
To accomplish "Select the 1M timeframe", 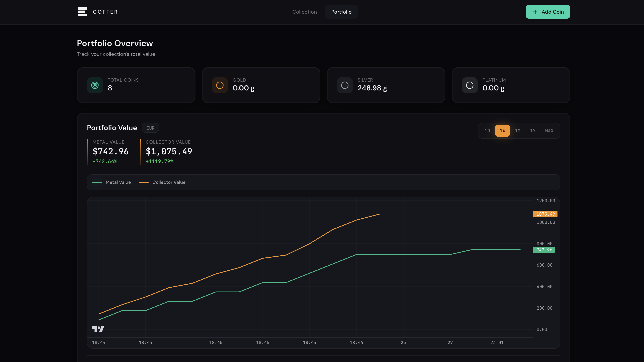I will (517, 131).
